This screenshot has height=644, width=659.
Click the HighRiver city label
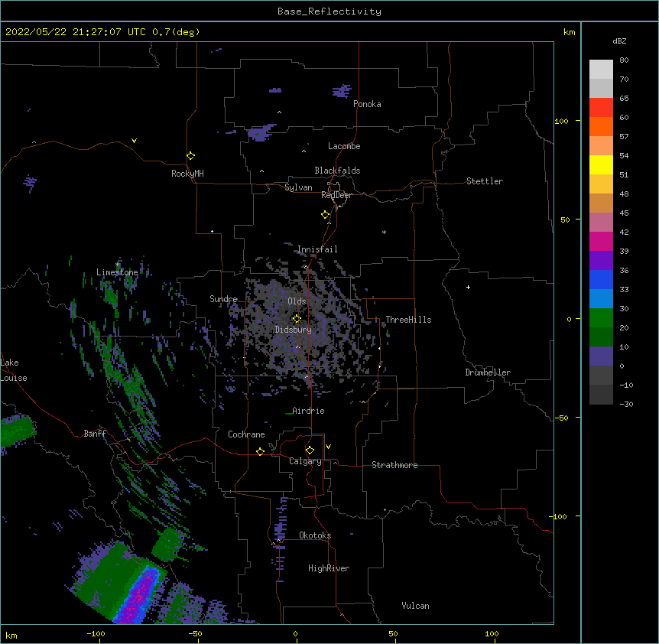coord(329,568)
